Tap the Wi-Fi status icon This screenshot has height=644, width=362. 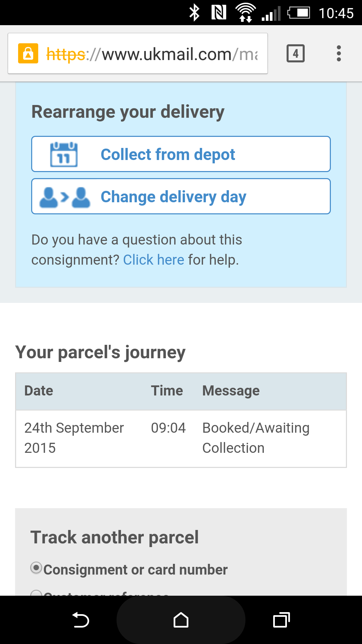246,13
